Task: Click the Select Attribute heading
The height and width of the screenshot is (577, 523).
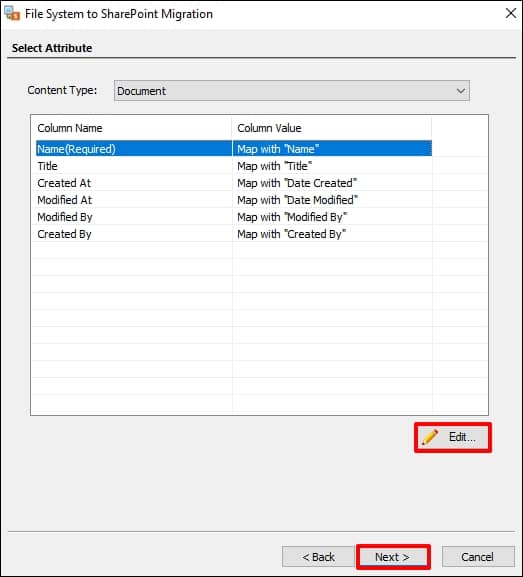Action: coord(52,48)
